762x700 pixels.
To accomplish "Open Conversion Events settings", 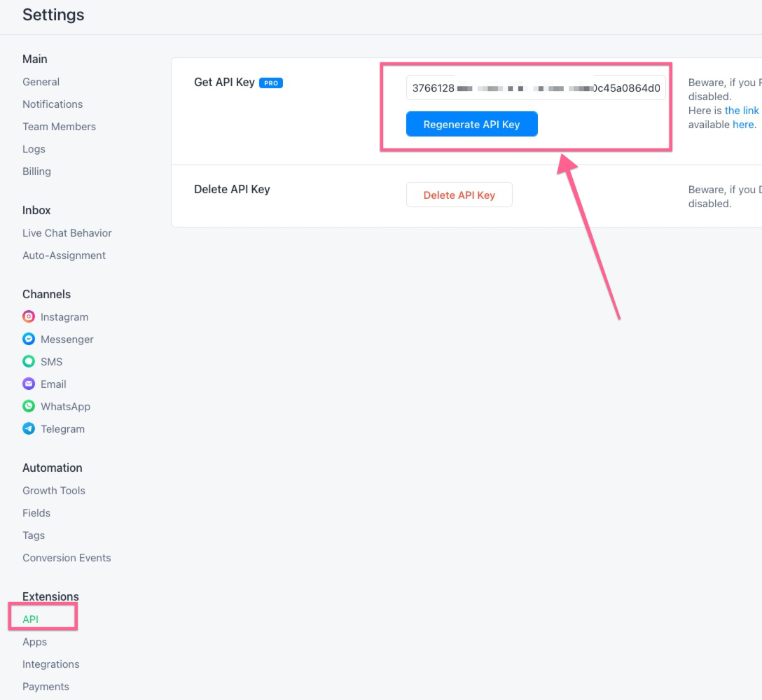I will [x=67, y=558].
